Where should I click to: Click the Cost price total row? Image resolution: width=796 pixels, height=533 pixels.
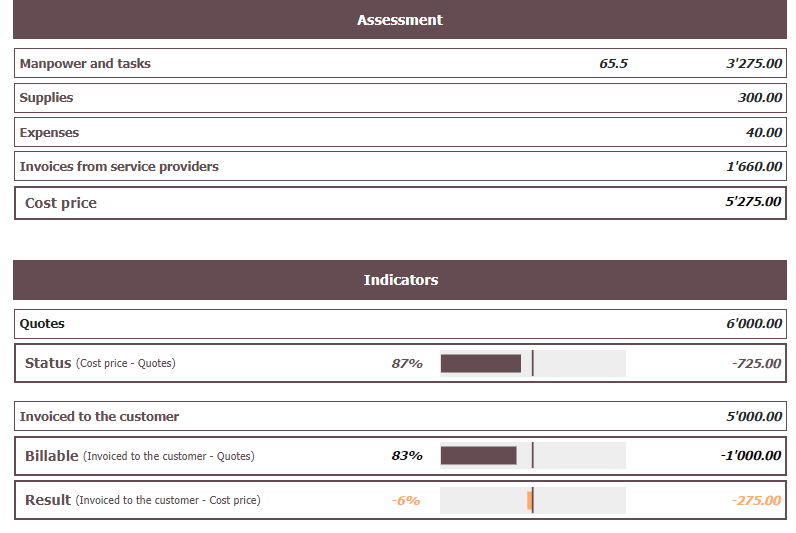61,203
